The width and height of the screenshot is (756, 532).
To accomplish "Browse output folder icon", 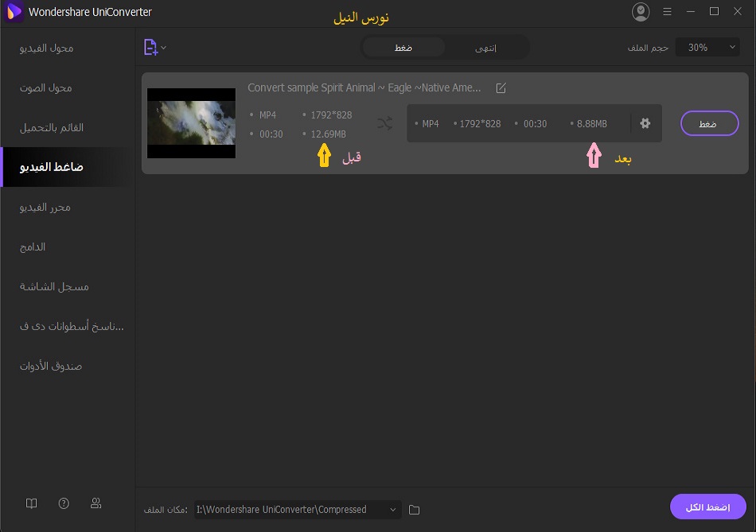I will pos(414,510).
